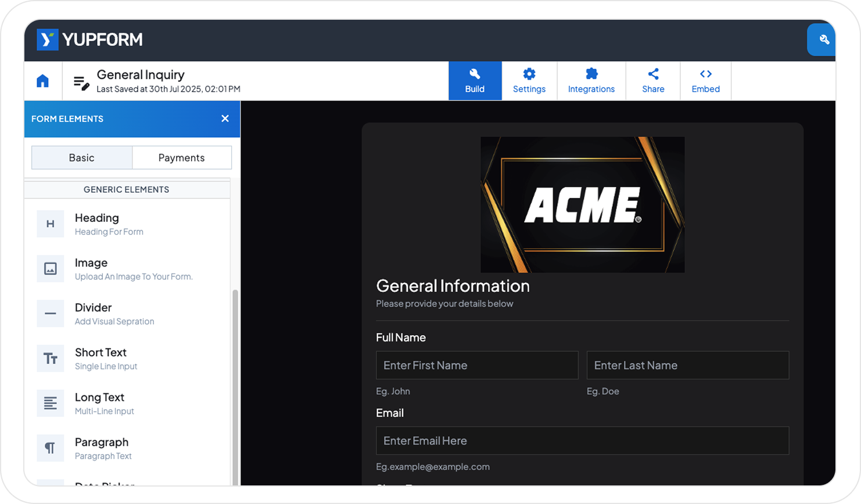Focus the Enter Last Name field
The image size is (861, 504).
point(688,365)
